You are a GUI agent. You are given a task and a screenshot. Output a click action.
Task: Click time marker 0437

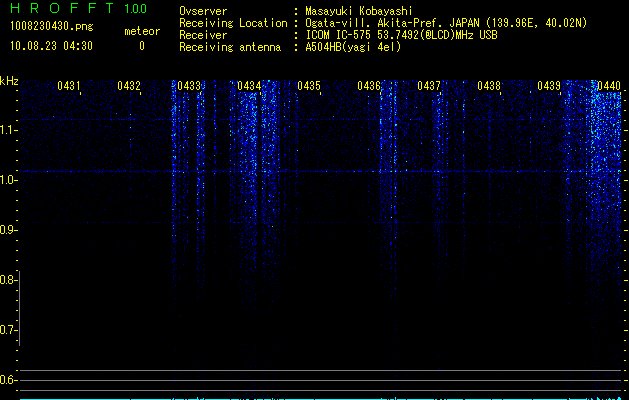tap(429, 86)
